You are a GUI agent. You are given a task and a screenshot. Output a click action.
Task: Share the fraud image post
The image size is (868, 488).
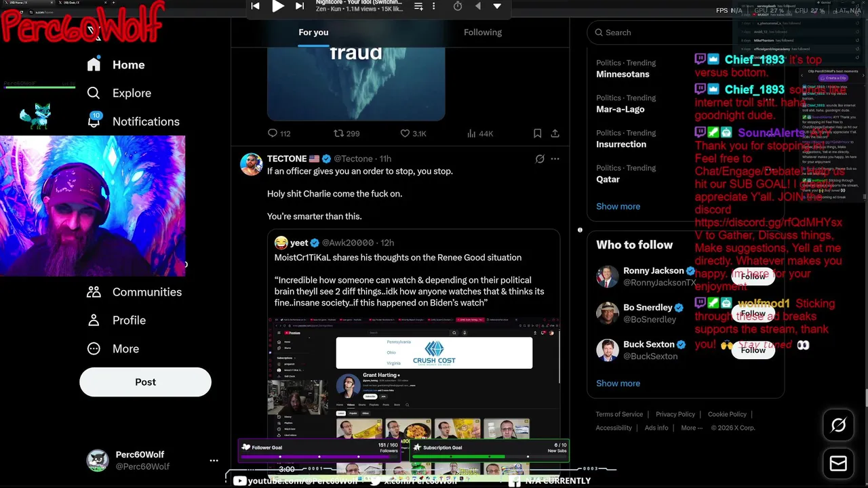[x=555, y=134]
